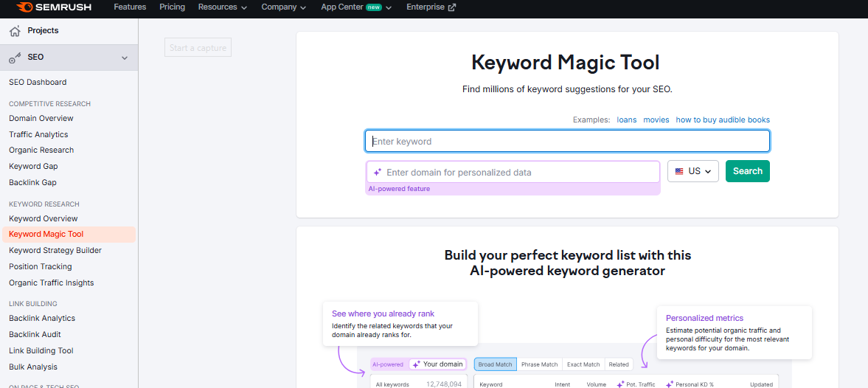
Task: Click the Start a capture button
Action: coord(198,48)
